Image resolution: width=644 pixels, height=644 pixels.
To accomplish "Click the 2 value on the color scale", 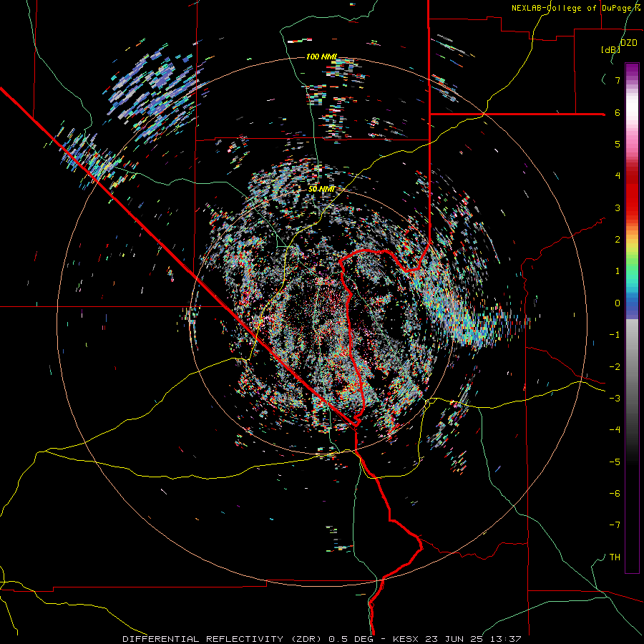I will [618, 240].
